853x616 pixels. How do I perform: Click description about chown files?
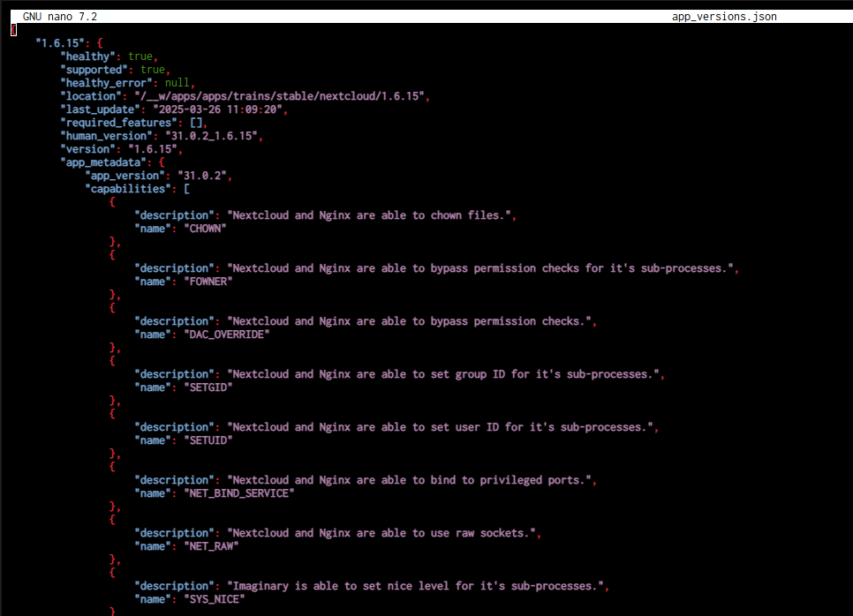click(x=369, y=215)
